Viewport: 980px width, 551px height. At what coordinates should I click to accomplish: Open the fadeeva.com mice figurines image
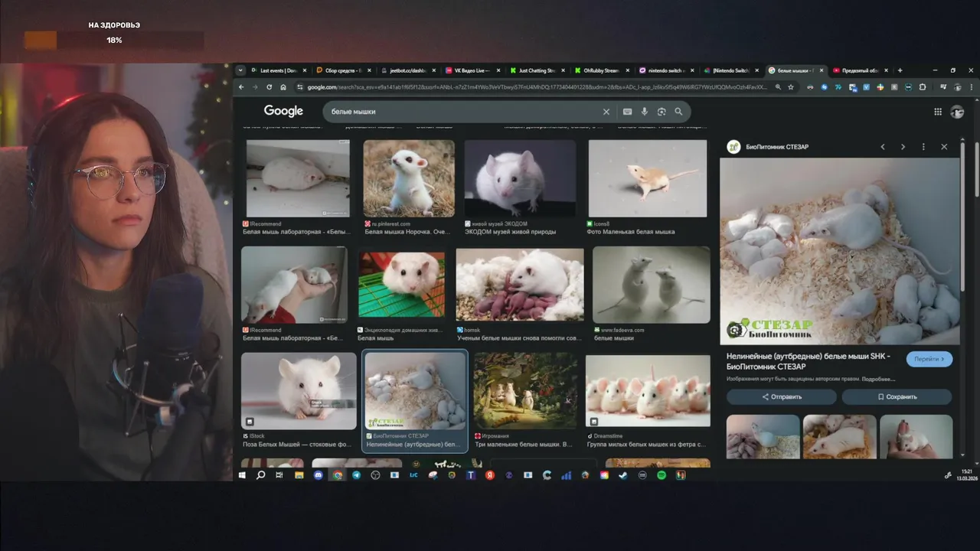(x=652, y=285)
